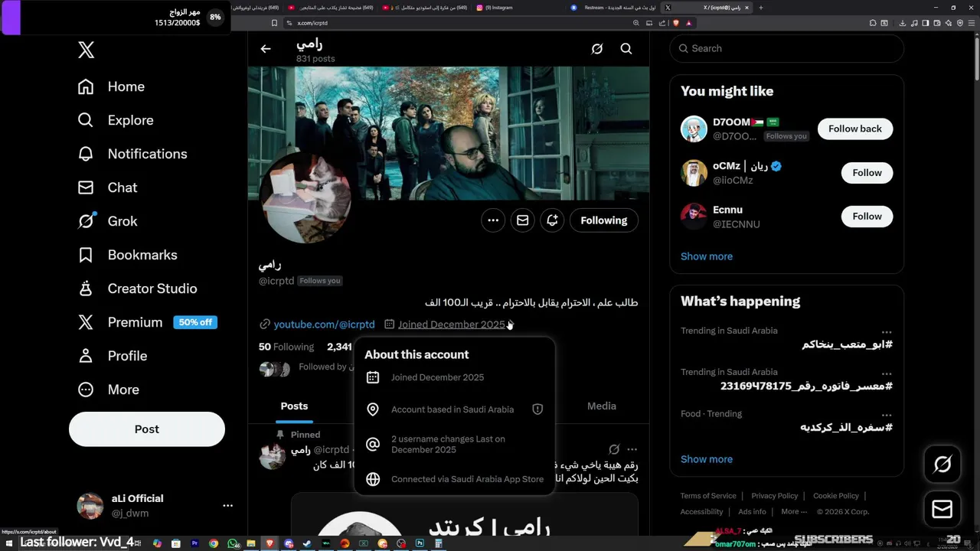980x551 pixels.
Task: Follow the Ecnnu account
Action: click(867, 216)
